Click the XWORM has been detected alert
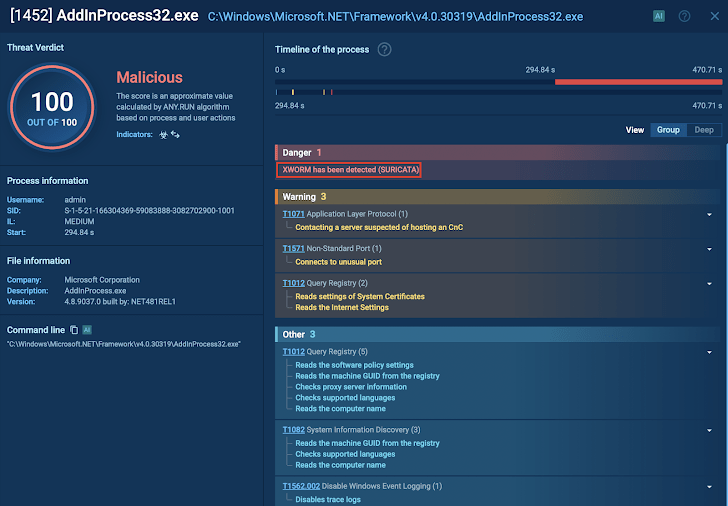 (350, 170)
